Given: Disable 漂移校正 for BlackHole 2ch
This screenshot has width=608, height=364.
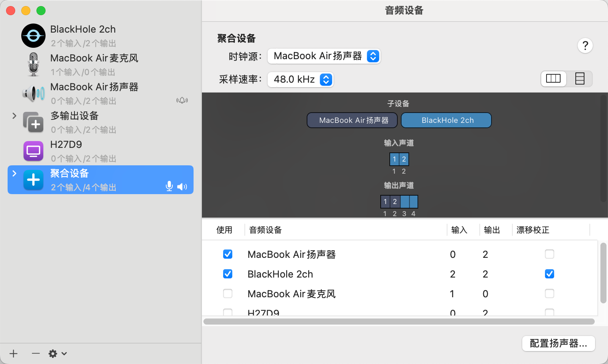Looking at the screenshot, I should click(x=550, y=274).
